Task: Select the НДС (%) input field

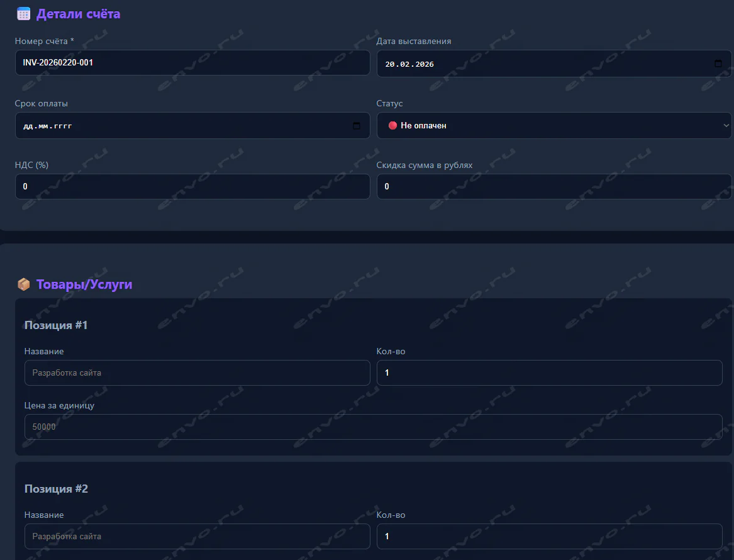Action: click(192, 187)
